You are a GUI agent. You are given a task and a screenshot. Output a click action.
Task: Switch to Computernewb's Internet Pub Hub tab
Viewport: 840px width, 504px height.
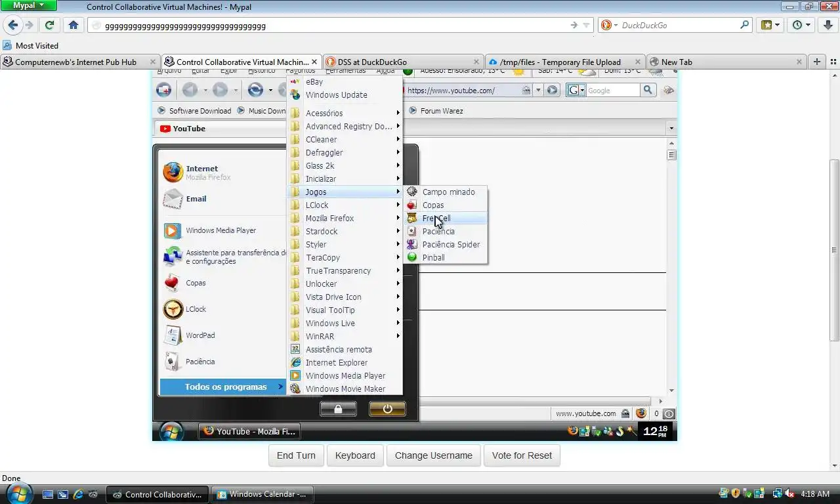pyautogui.click(x=80, y=62)
